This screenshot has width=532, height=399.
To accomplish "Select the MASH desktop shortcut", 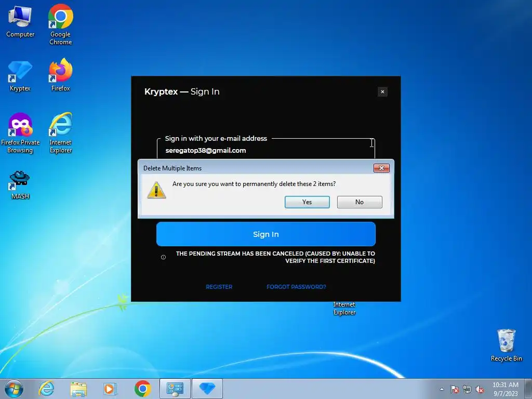I will tap(20, 185).
